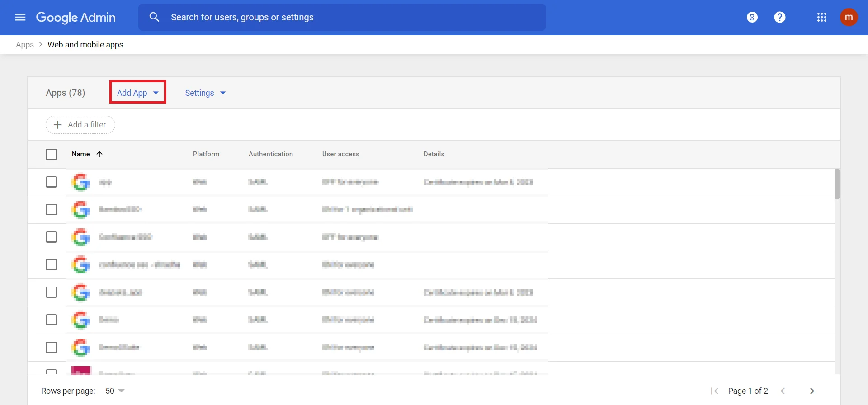
Task: Open the Help question mark icon
Action: coord(779,17)
